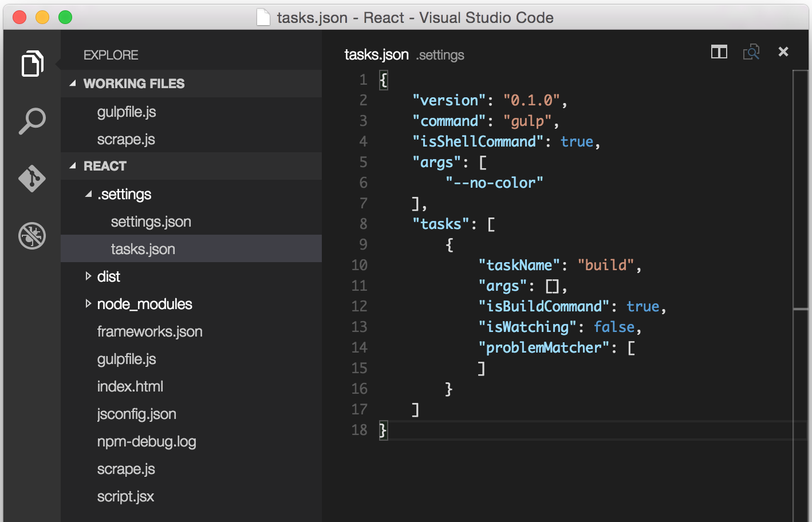The width and height of the screenshot is (812, 522).
Task: Click line number 1 in gutter
Action: coord(363,80)
